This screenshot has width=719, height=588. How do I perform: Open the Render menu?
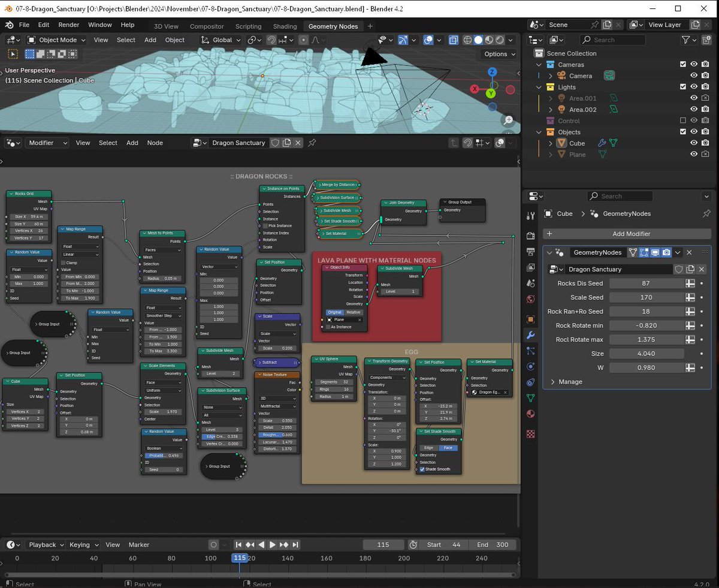(69, 25)
